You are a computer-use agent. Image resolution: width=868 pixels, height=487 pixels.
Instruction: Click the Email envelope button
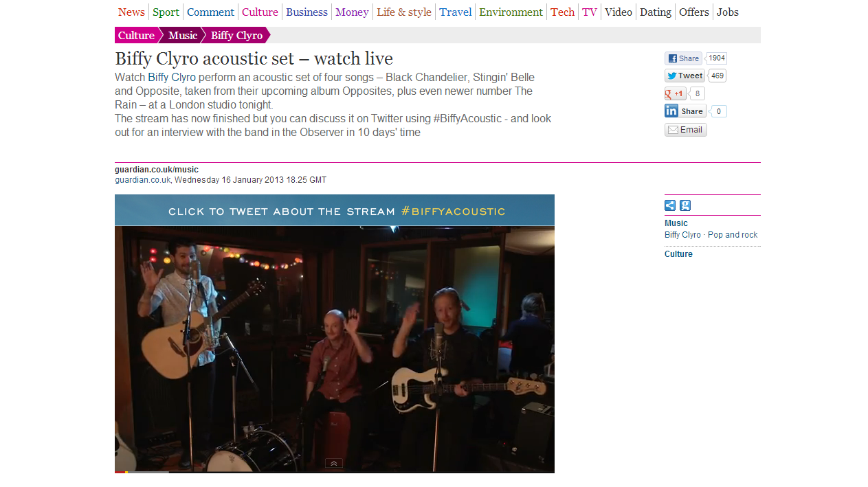pyautogui.click(x=685, y=130)
